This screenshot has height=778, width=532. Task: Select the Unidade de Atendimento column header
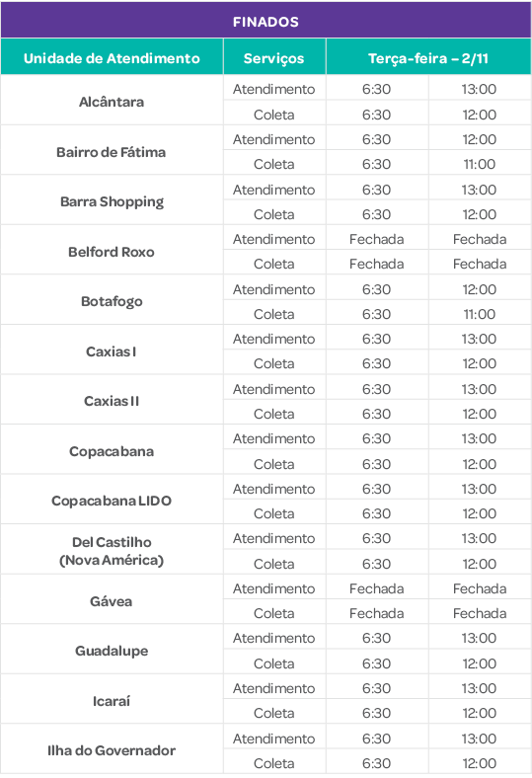pyautogui.click(x=113, y=57)
